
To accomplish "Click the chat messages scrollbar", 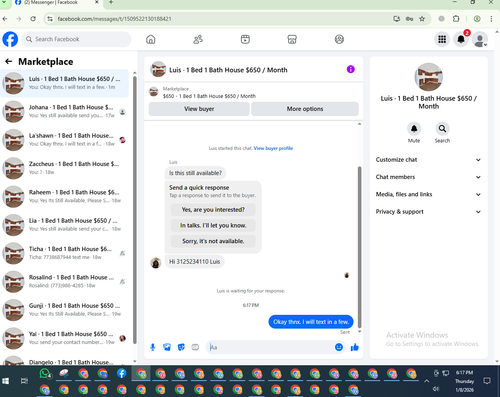I will tap(359, 247).
